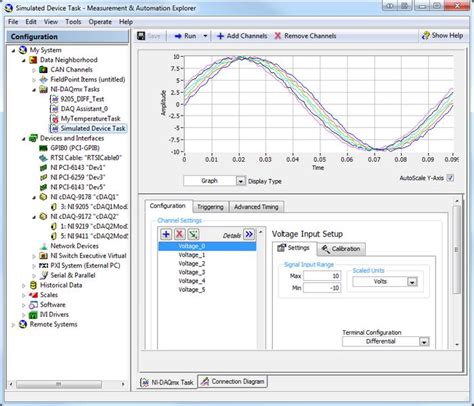Click the red X remove channel icon

pyautogui.click(x=180, y=234)
